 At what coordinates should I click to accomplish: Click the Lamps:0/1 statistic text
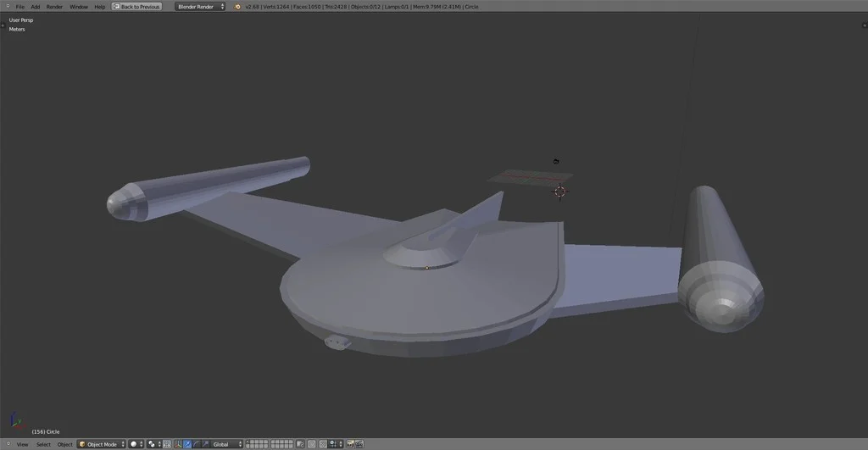coord(397,7)
